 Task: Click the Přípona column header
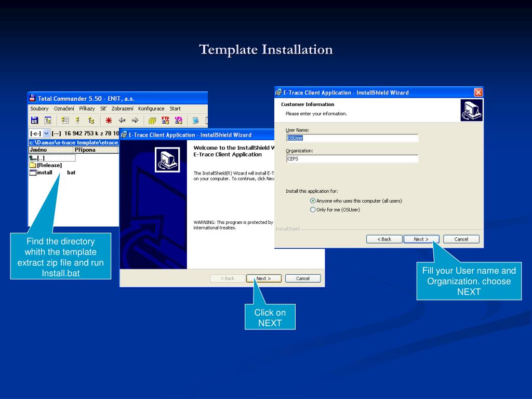(96, 150)
